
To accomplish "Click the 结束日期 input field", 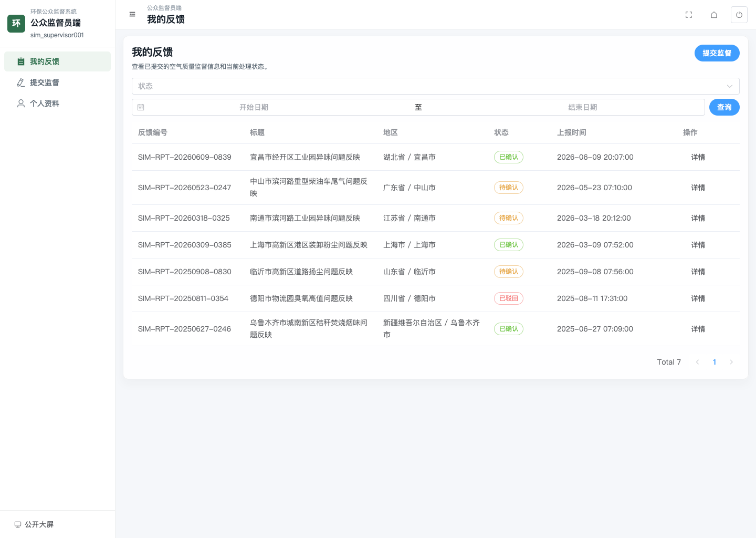I will 583,107.
